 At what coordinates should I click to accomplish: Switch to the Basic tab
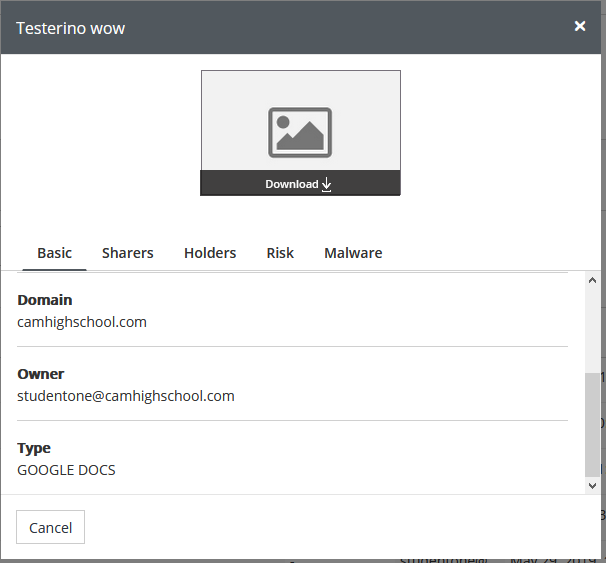coord(55,253)
